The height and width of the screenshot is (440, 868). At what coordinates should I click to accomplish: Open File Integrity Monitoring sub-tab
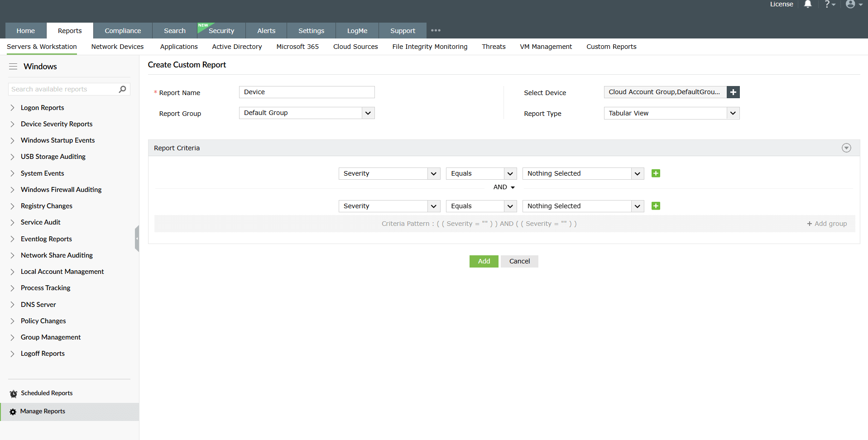pos(430,47)
